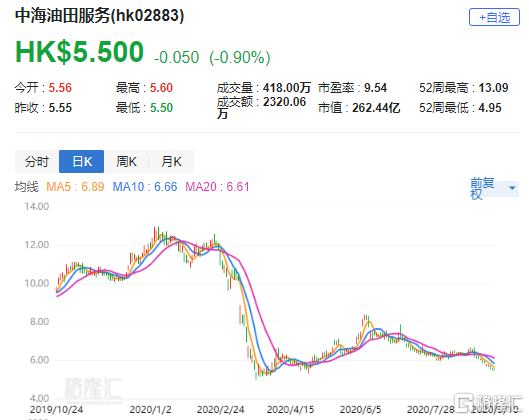Click the 6.00 y-axis label
The width and height of the screenshot is (529, 420).
point(39,360)
